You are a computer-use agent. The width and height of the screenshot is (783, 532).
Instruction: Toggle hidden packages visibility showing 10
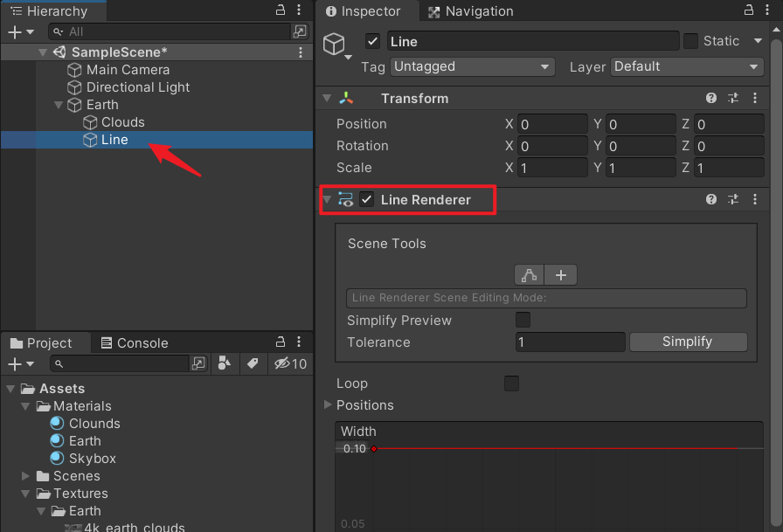(x=290, y=363)
